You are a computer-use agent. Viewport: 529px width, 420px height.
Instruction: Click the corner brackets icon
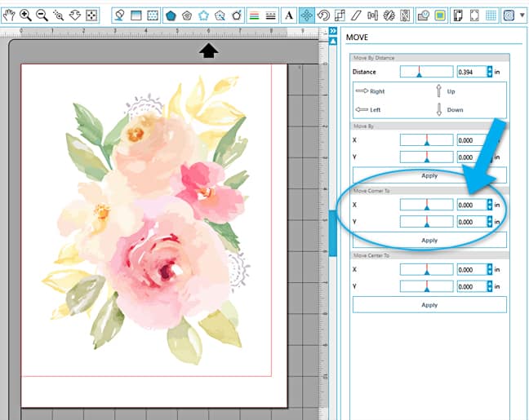pyautogui.click(x=474, y=15)
